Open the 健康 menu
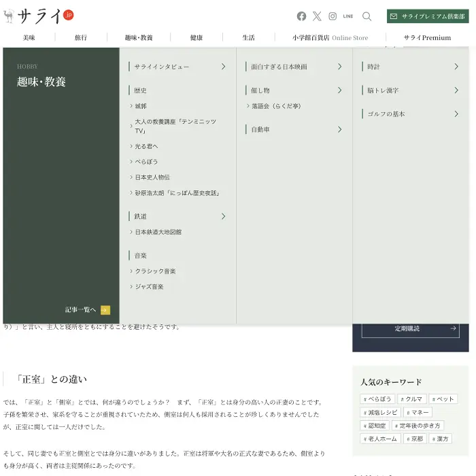The height and width of the screenshot is (476, 476). point(197,37)
